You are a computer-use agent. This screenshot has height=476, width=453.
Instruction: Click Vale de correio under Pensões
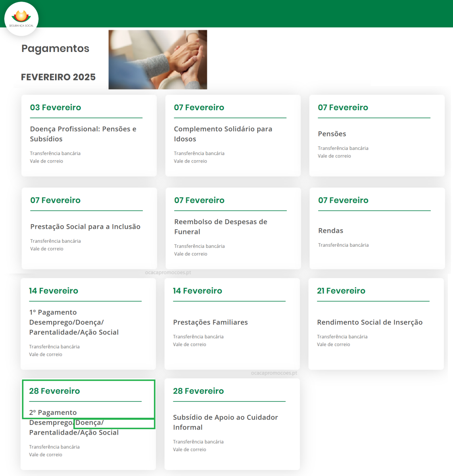(334, 156)
